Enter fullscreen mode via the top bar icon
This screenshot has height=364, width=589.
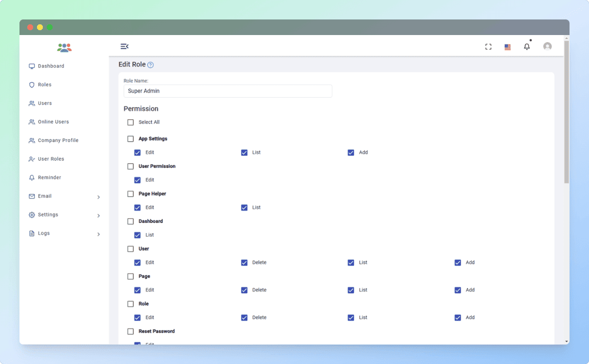(488, 47)
